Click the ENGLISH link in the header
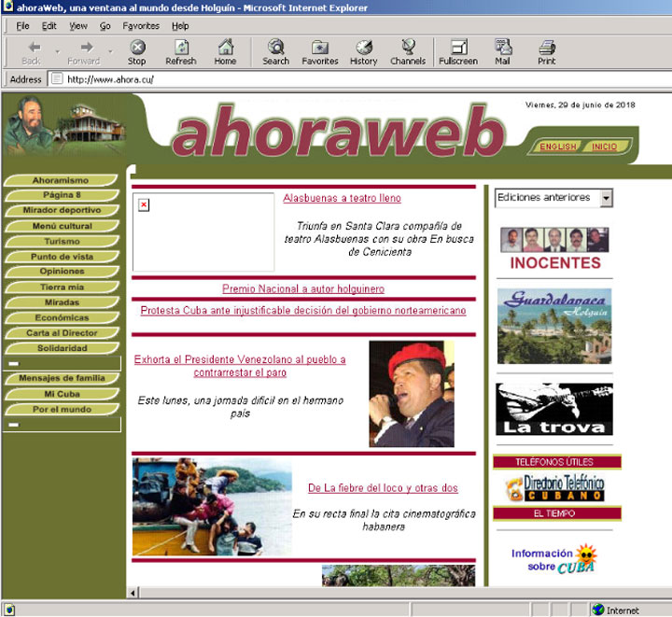Screen dimensions: 672x617 [557, 147]
